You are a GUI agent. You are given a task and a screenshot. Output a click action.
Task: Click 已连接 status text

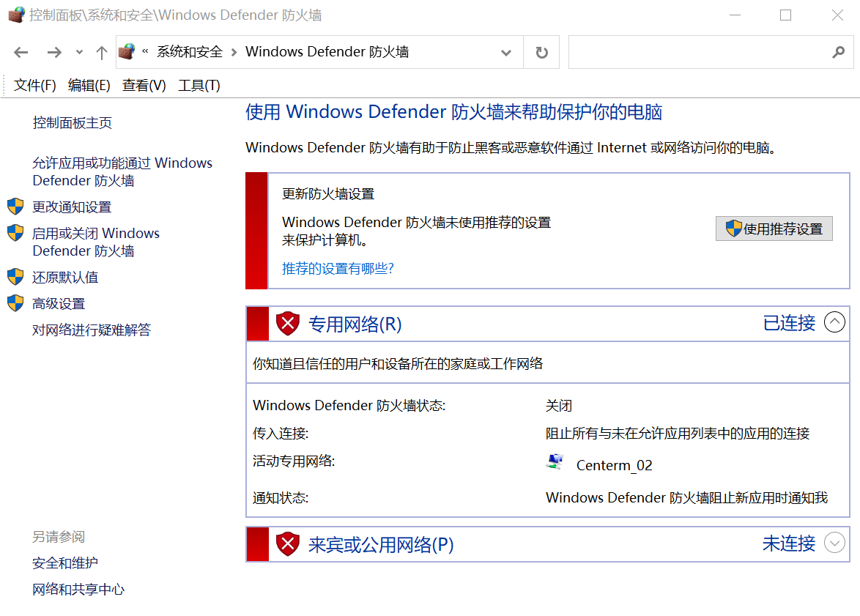point(789,323)
